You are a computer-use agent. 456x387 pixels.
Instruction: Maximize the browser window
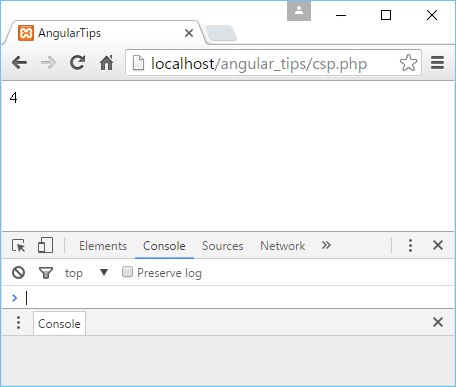coord(386,15)
